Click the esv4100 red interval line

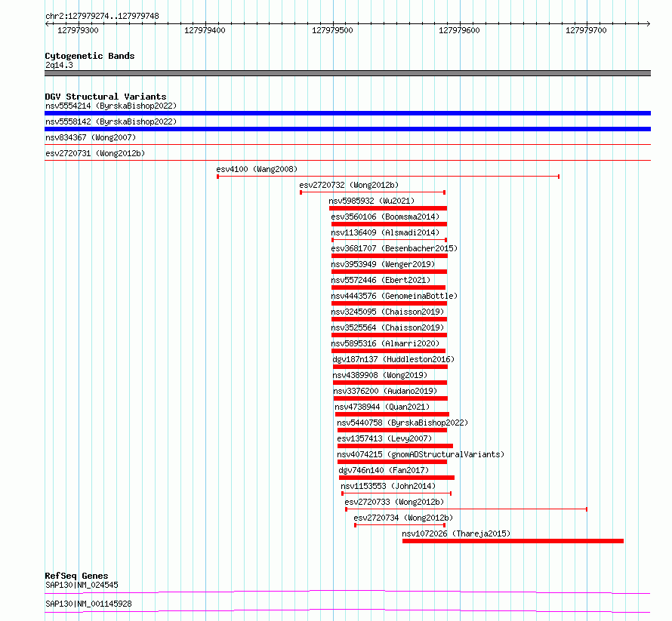(388, 177)
